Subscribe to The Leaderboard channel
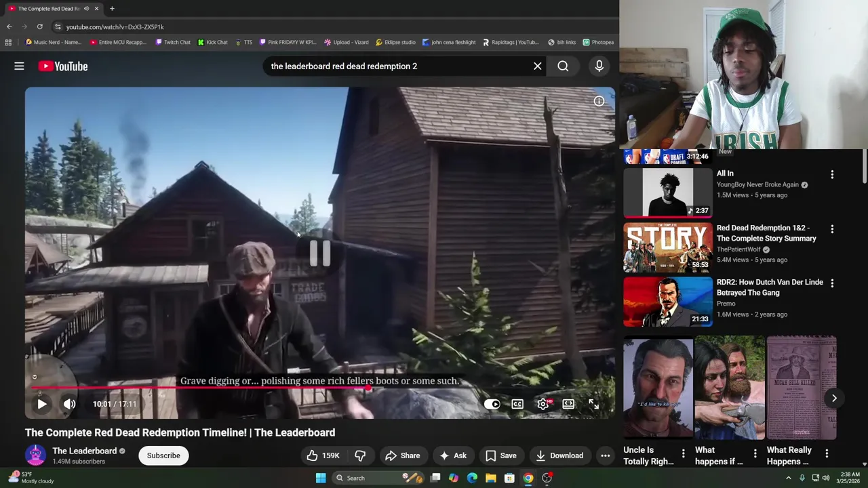Viewport: 868px width, 488px height. 163,455
